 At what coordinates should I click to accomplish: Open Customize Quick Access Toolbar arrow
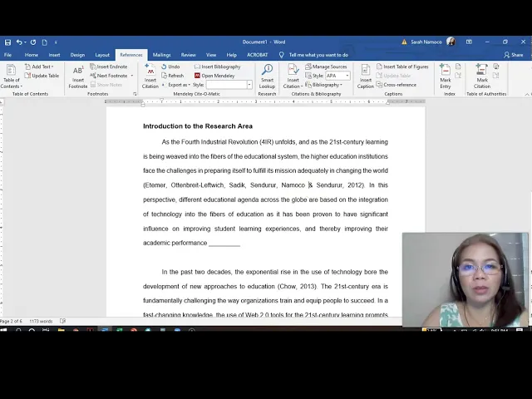[56, 42]
